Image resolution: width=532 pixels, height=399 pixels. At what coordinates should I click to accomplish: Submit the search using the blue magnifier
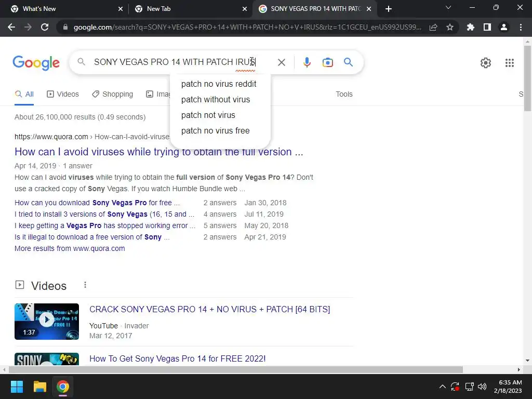click(x=348, y=62)
